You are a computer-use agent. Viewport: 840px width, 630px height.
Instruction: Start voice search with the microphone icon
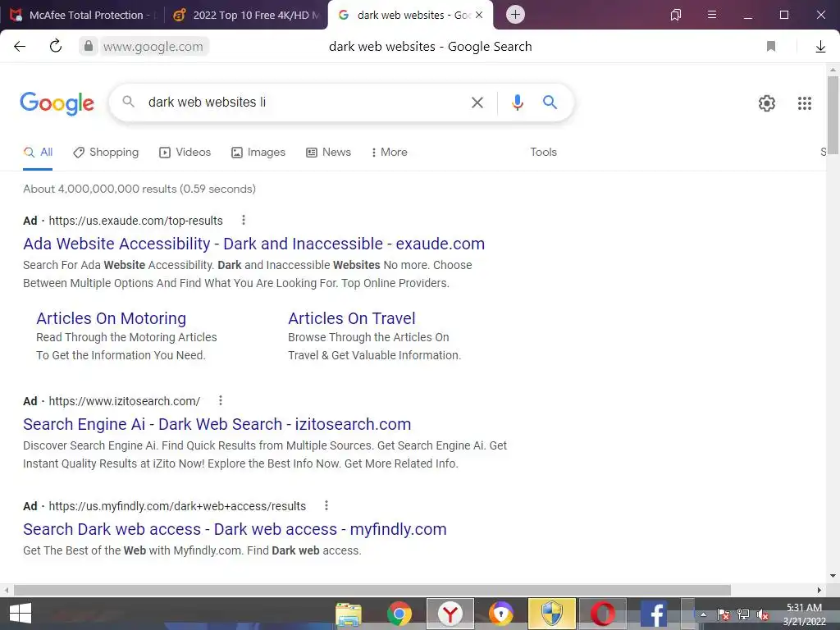pos(517,103)
